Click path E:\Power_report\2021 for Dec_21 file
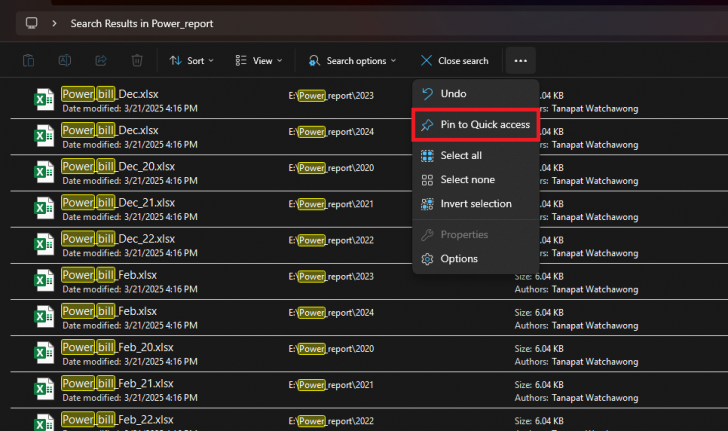The height and width of the screenshot is (431, 728). [331, 204]
